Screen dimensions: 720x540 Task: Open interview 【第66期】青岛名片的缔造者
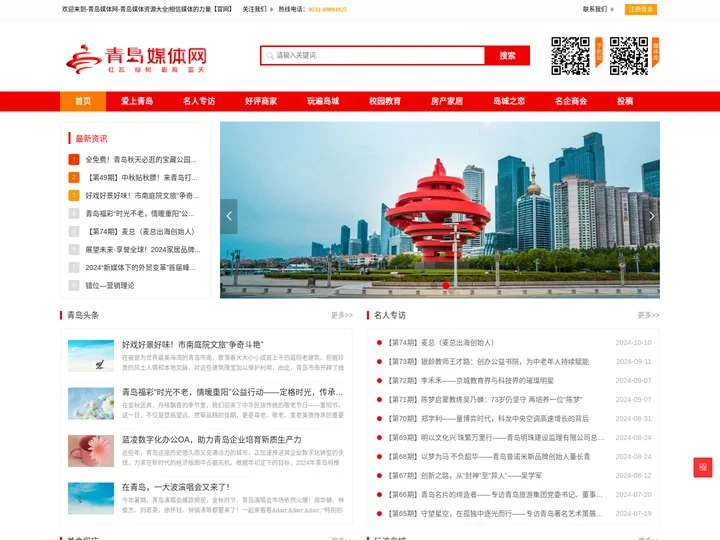tap(495, 495)
